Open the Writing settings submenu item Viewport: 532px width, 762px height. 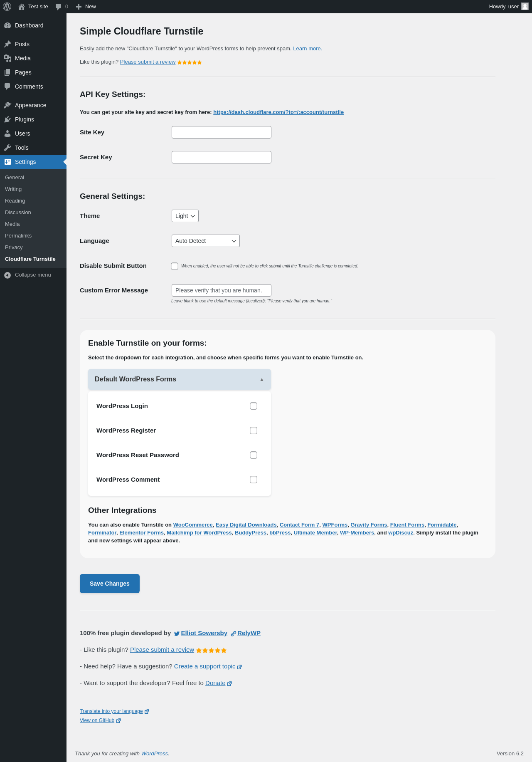click(x=13, y=189)
